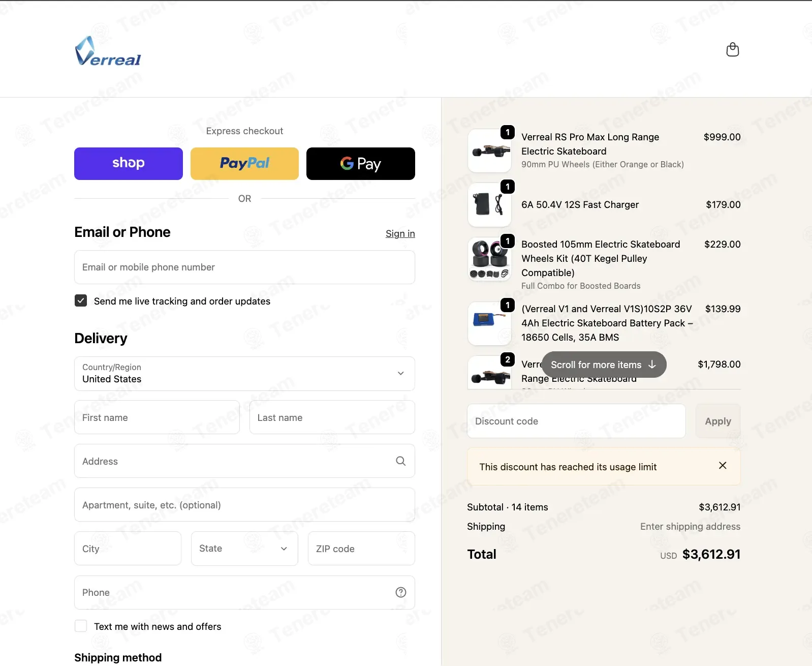This screenshot has width=812, height=666.
Task: Pay with Shop Pay express button
Action: 129,164
